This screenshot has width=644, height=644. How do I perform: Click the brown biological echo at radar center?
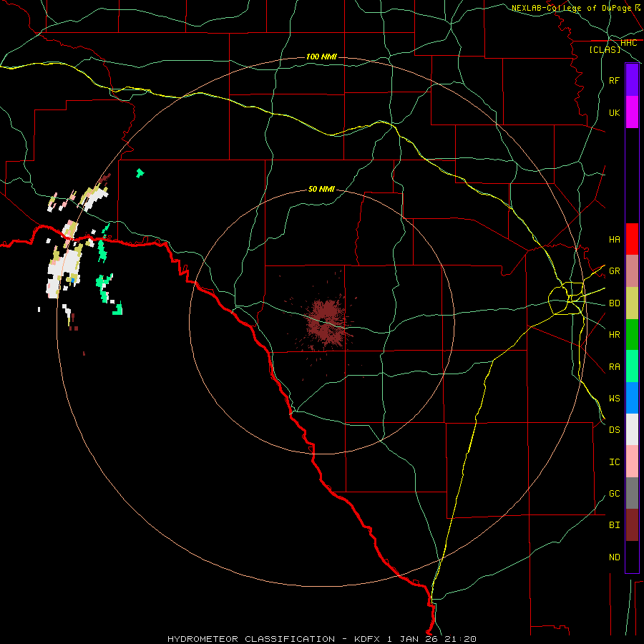point(326,324)
